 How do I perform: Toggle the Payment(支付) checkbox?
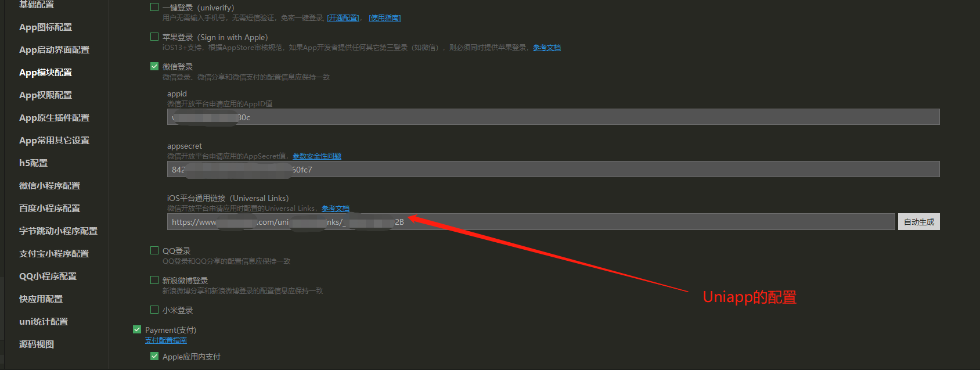pyautogui.click(x=137, y=330)
